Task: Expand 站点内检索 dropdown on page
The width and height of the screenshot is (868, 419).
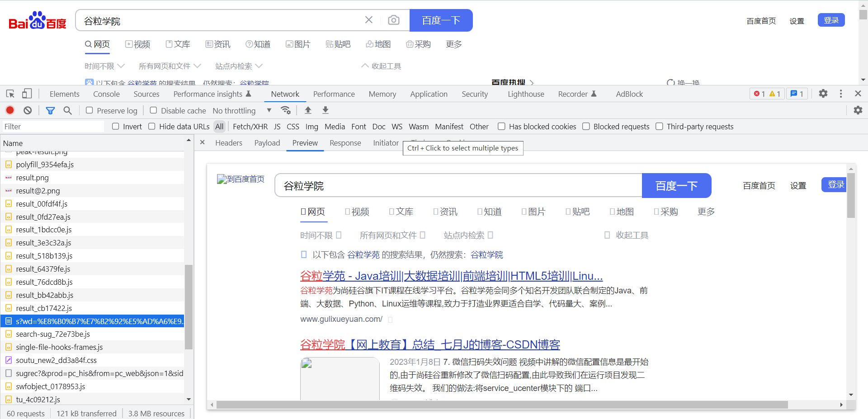Action: point(239,66)
